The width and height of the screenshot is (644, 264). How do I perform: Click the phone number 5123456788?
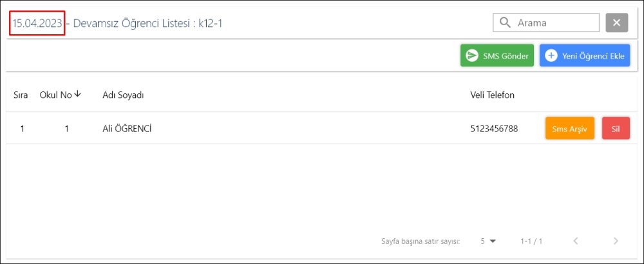494,128
